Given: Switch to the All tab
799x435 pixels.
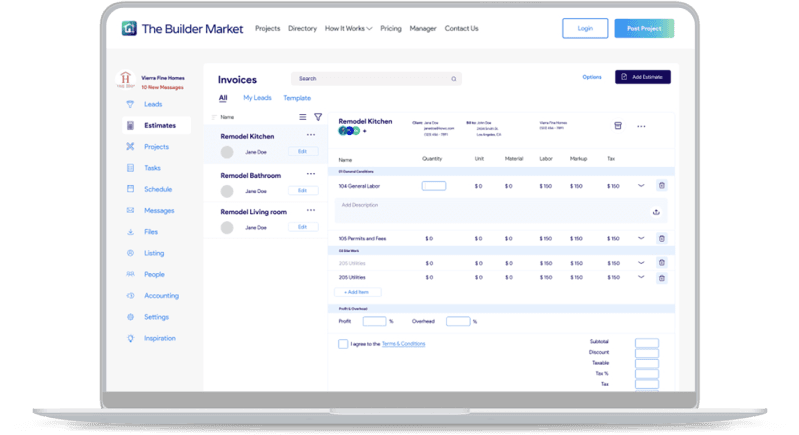Looking at the screenshot, I should [x=223, y=98].
